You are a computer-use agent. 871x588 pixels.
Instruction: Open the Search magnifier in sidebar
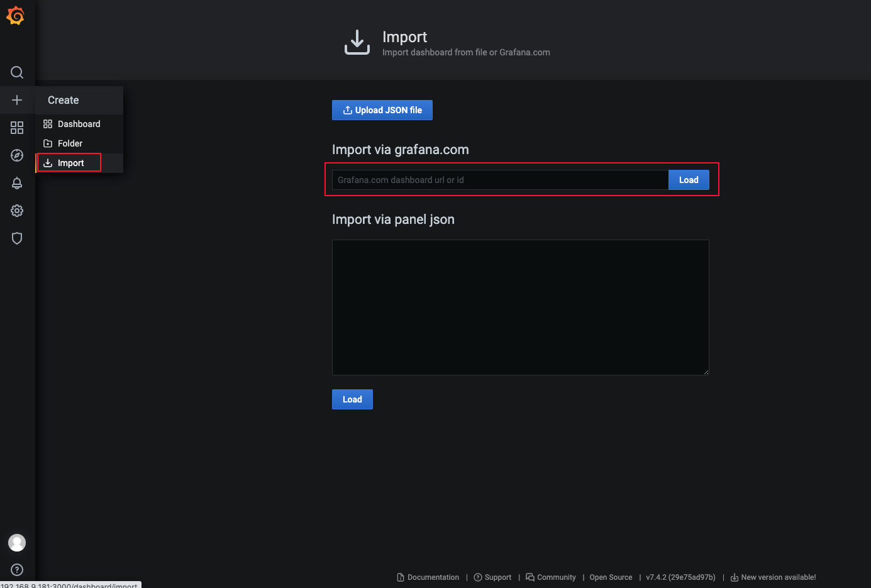(17, 72)
